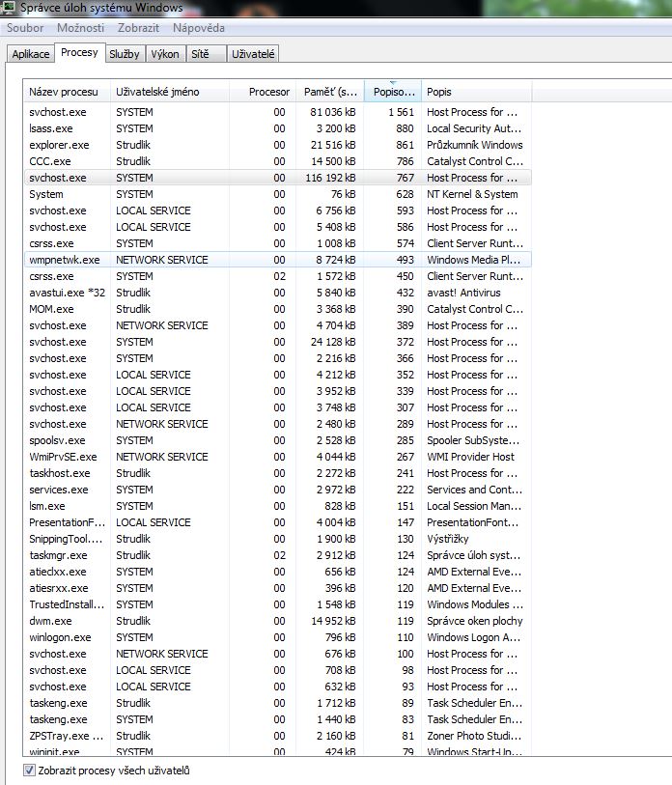Switch to the Aplikace tab
This screenshot has width=672, height=785.
(x=31, y=54)
